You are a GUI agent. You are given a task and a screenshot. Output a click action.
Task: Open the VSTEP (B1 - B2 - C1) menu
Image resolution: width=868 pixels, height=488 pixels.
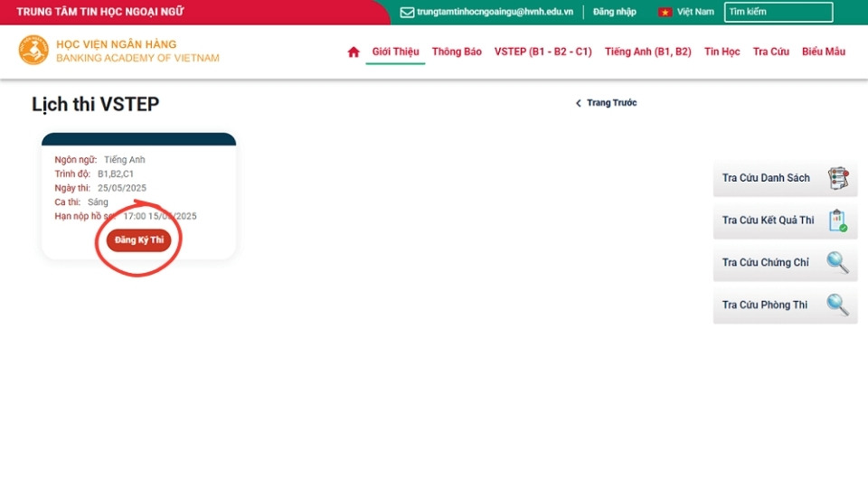pos(543,52)
